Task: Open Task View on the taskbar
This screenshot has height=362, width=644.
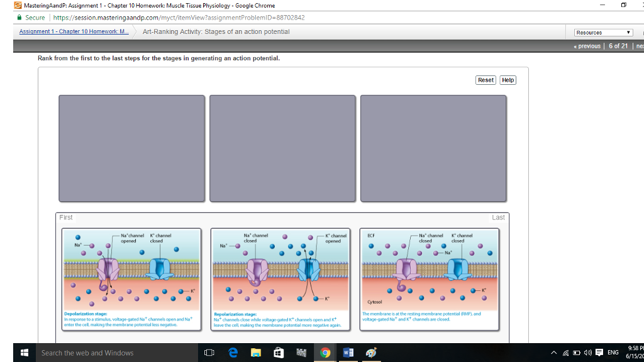Action: [208, 353]
